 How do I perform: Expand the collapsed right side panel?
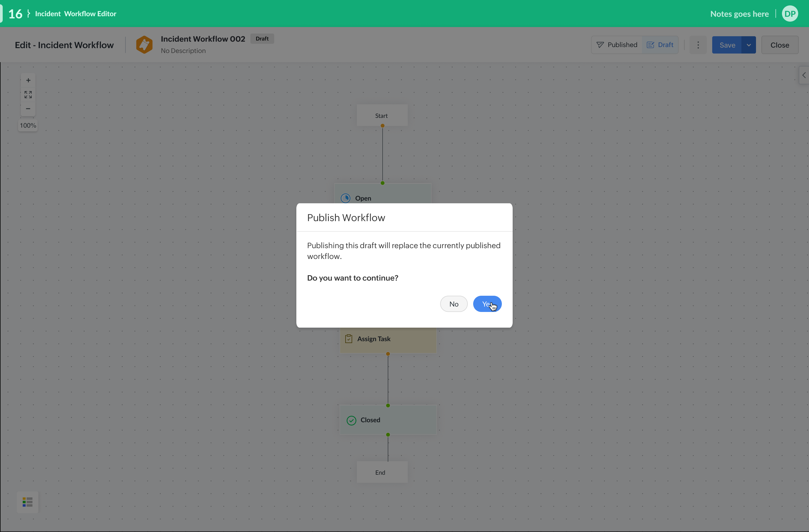click(804, 75)
